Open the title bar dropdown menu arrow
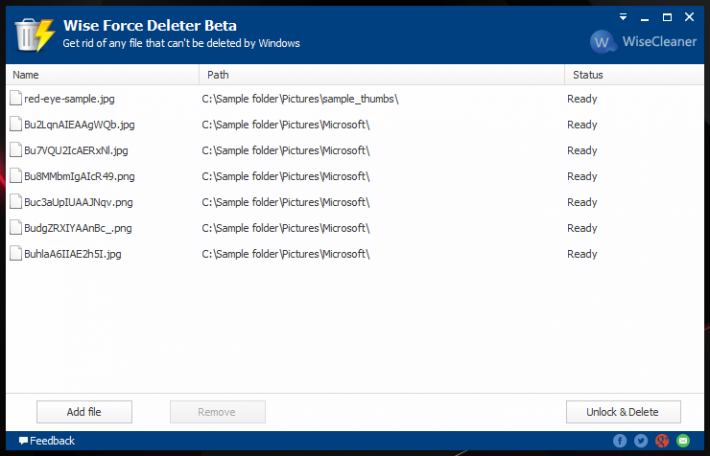The width and height of the screenshot is (710, 456). click(x=623, y=17)
